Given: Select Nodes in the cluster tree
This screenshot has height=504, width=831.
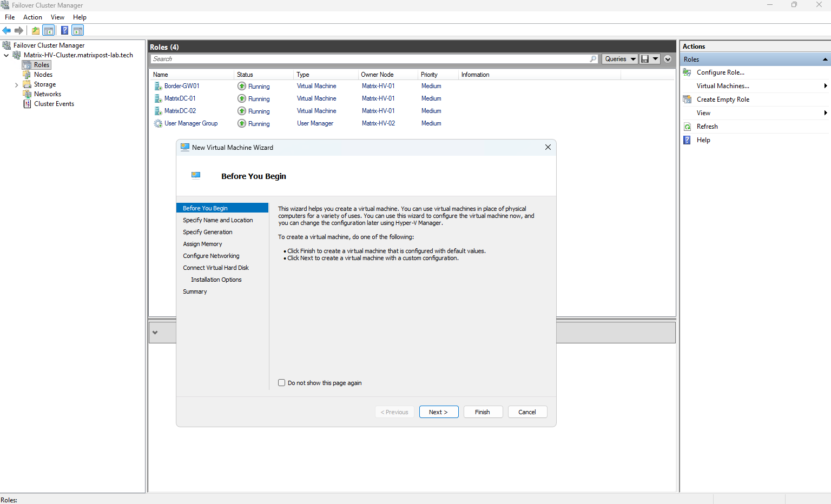Looking at the screenshot, I should click(x=43, y=75).
